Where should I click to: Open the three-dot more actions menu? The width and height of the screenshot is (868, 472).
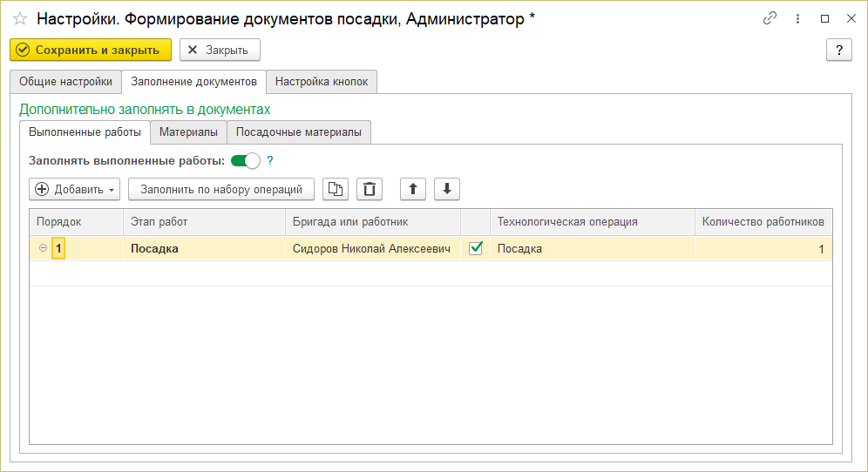tap(797, 18)
